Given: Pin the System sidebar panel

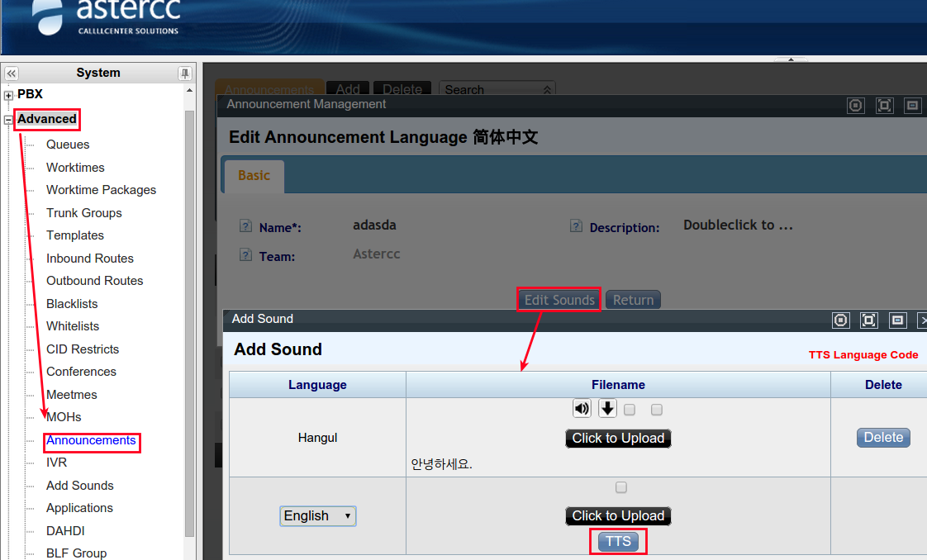Looking at the screenshot, I should pos(185,74).
